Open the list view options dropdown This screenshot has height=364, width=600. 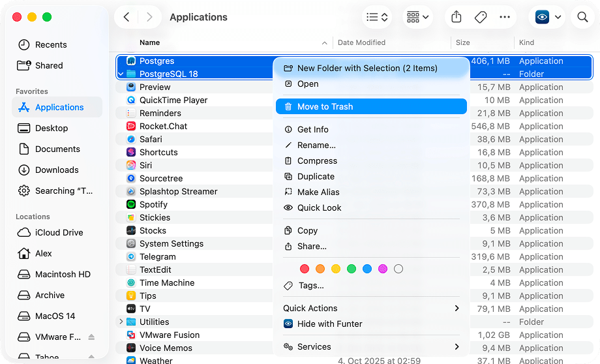pos(378,18)
